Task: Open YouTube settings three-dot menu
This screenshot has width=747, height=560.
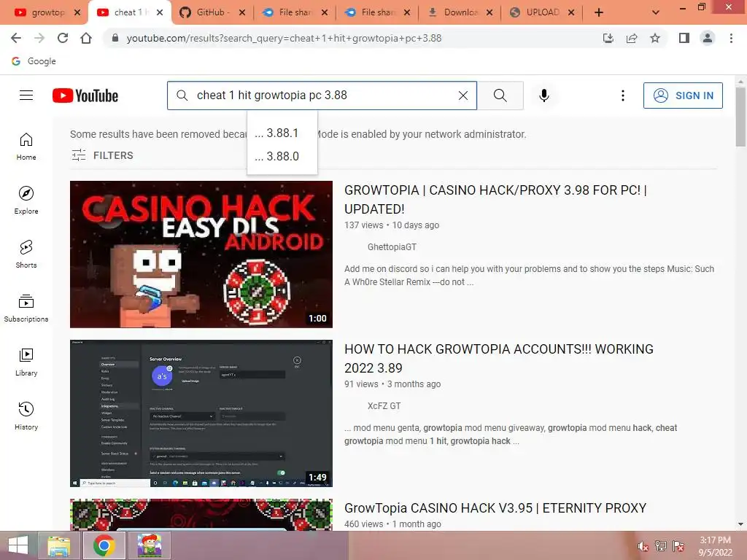Action: 623,96
